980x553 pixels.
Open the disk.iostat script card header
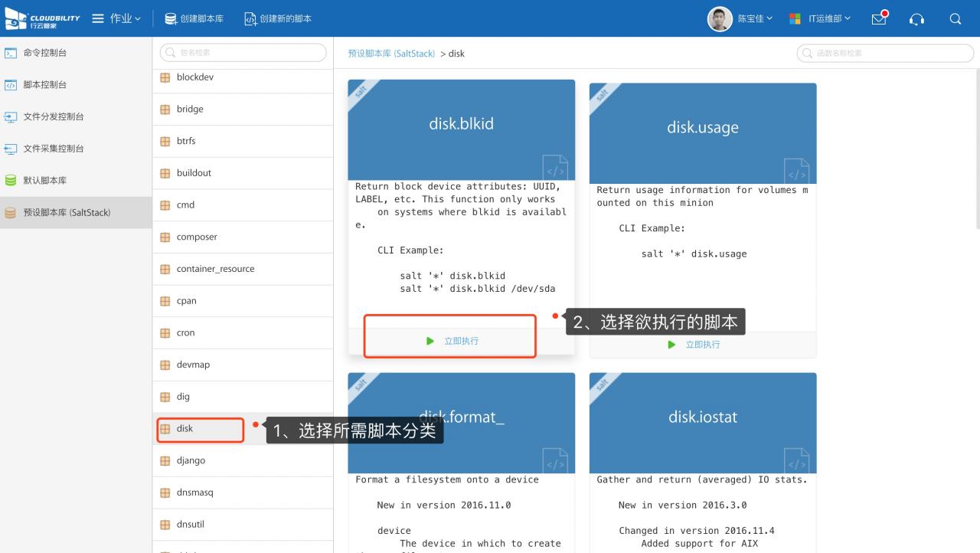click(703, 423)
